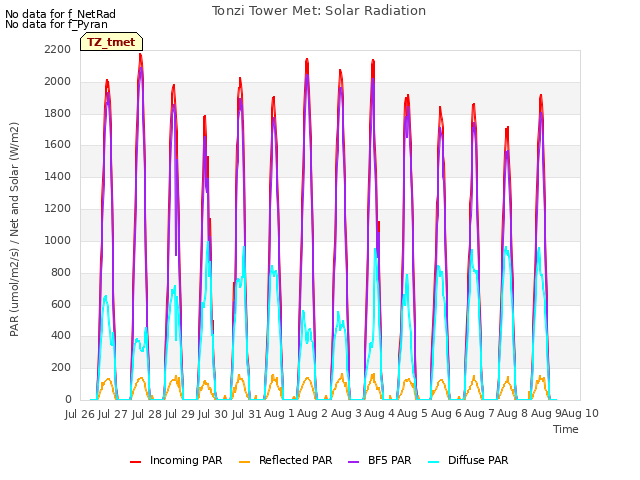The image size is (640, 480).
Task: Click the Jul 27 x-axis date label
Action: coord(113,414)
